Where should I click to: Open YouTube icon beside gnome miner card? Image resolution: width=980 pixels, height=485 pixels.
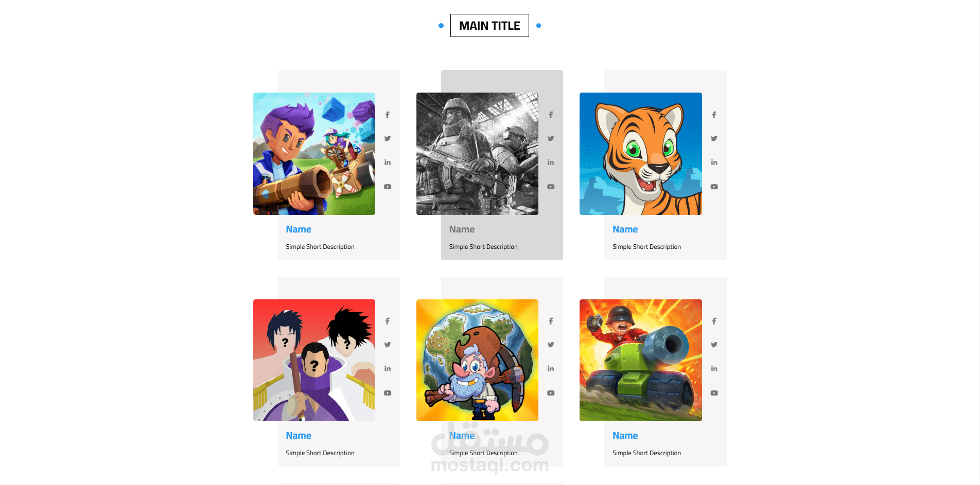click(x=551, y=393)
